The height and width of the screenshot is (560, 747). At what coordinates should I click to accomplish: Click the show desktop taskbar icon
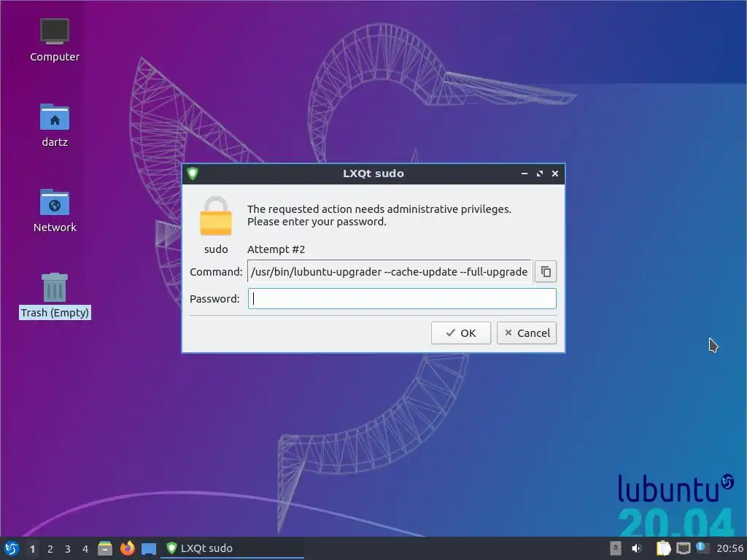tap(149, 548)
